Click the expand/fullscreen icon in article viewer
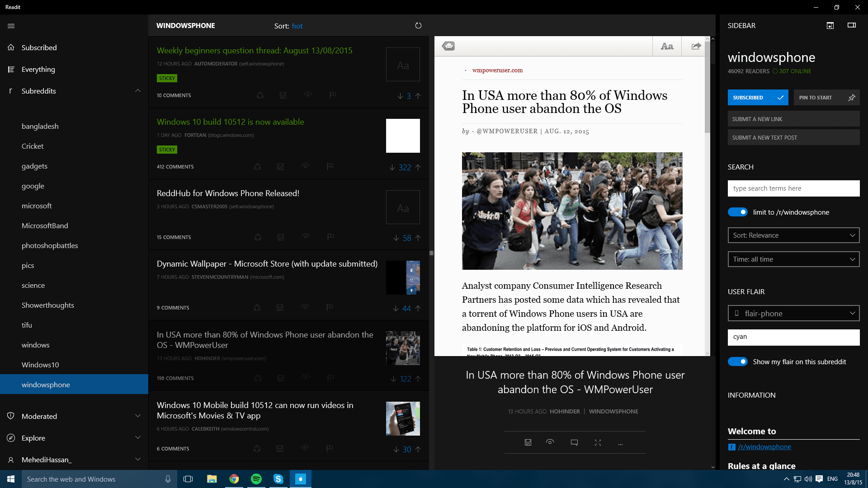This screenshot has height=488, width=868. 598,443
